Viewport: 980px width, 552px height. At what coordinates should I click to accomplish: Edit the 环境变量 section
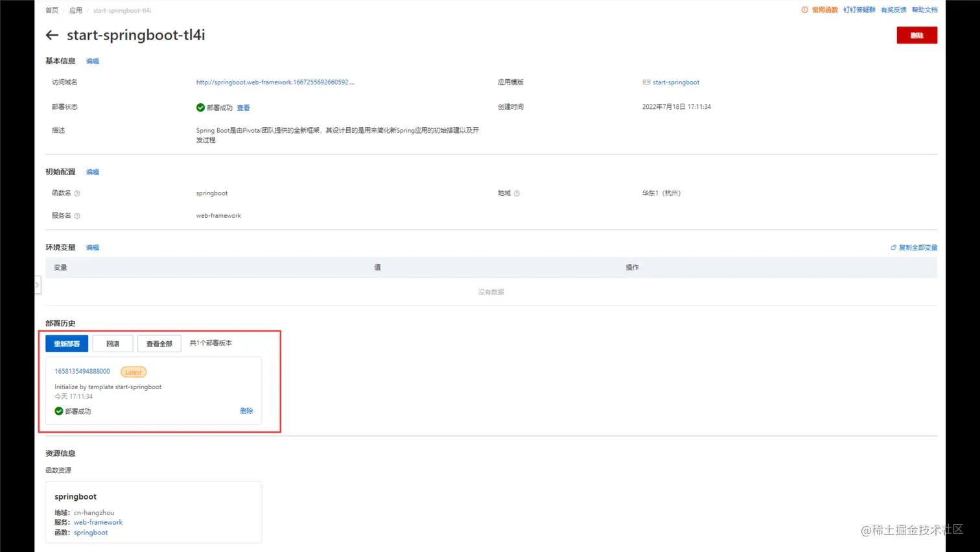point(93,247)
